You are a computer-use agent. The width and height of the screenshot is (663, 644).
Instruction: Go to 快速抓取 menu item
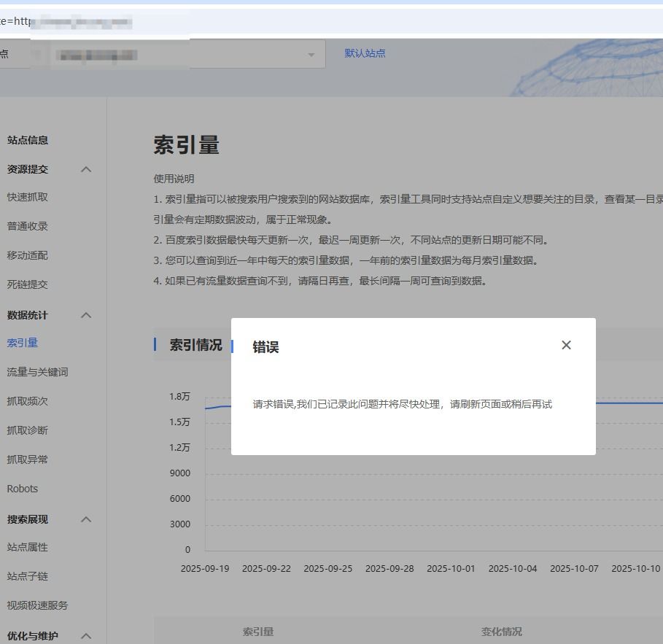(x=28, y=197)
